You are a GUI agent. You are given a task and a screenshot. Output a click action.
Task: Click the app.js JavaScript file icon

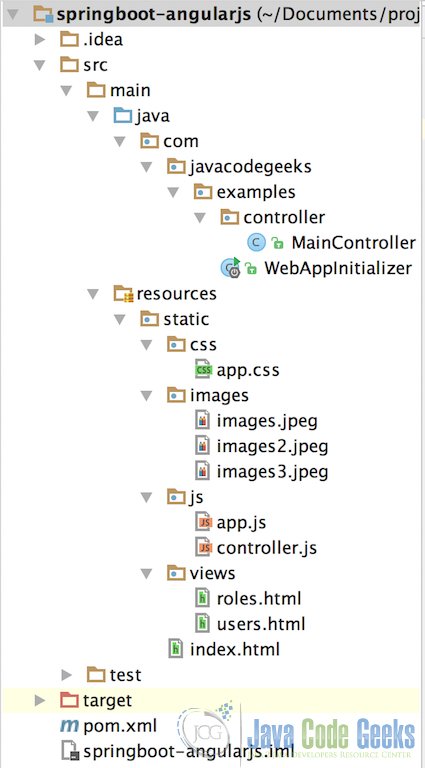pyautogui.click(x=203, y=523)
